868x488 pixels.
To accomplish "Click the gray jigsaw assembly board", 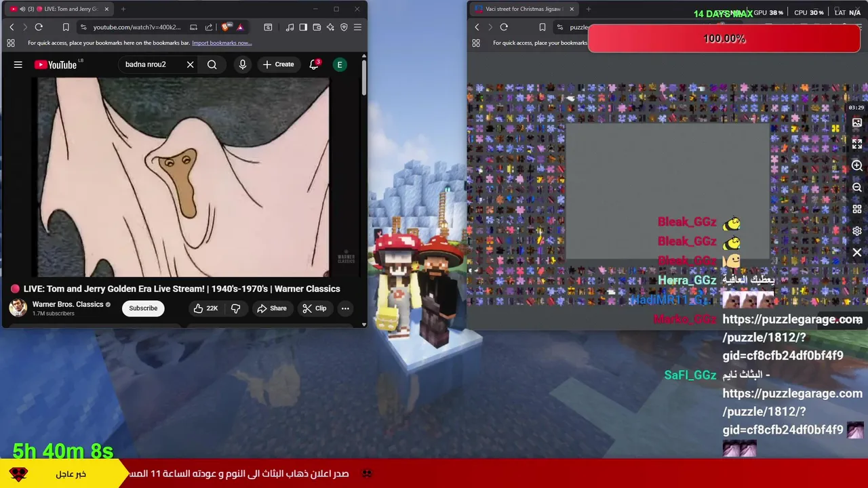I will [x=668, y=191].
